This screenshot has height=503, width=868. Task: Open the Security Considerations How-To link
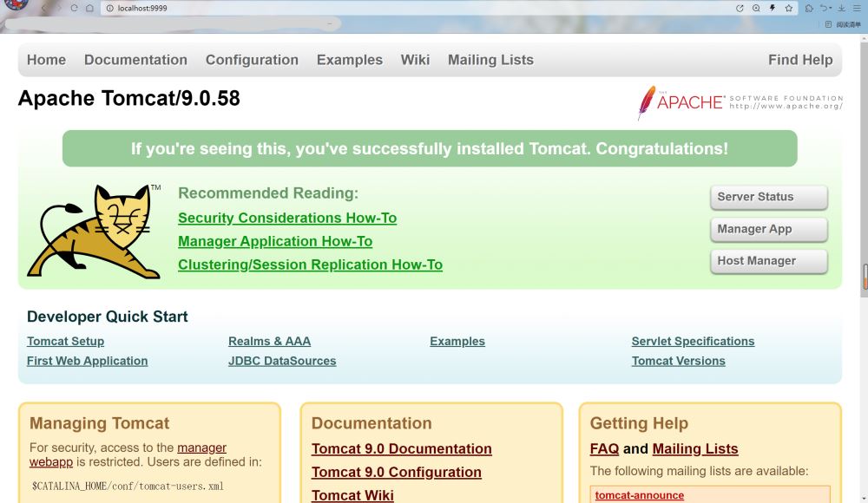[287, 218]
